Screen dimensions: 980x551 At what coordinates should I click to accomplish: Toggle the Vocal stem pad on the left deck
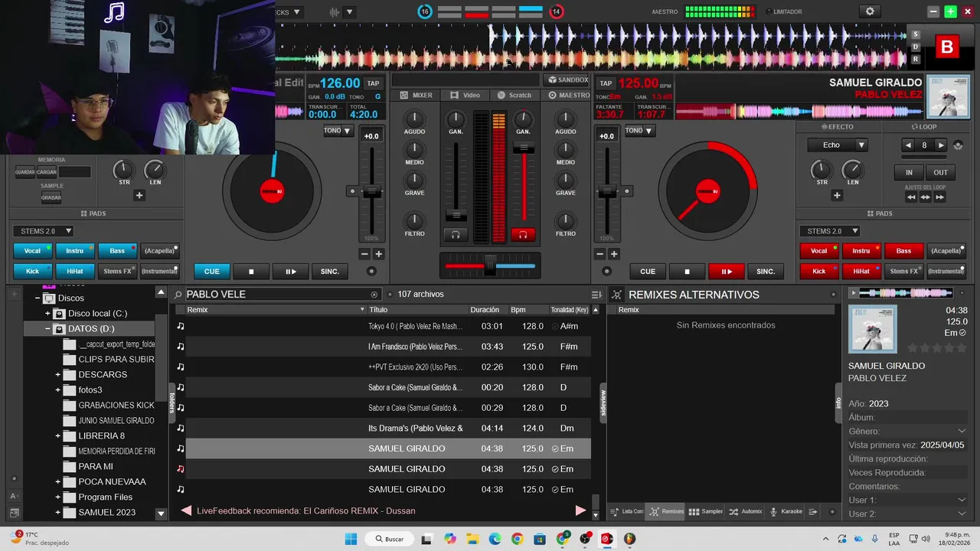click(32, 250)
